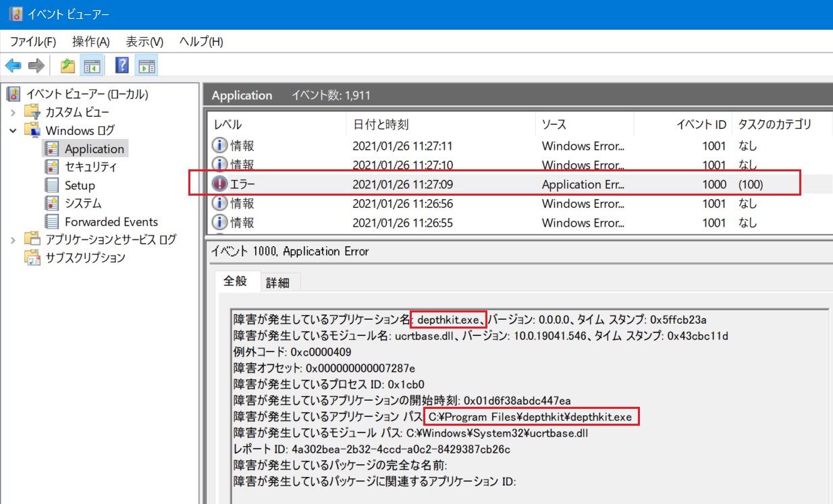Sort events by 日付と時刻 column header
Viewport: 833px width, 504px height.
(x=381, y=125)
